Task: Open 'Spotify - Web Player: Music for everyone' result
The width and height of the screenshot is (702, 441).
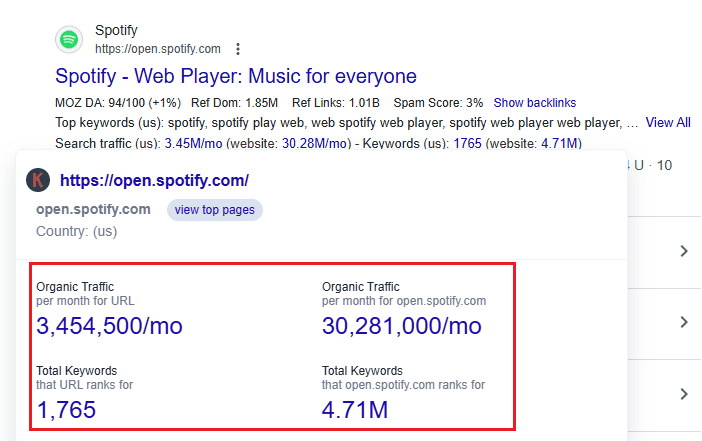Action: 236,76
